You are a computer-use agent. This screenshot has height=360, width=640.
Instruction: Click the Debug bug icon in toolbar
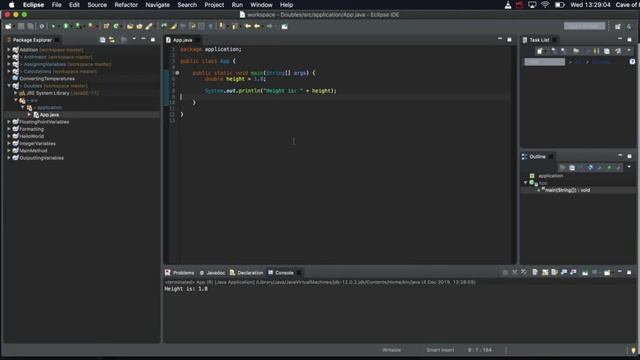click(x=53, y=26)
